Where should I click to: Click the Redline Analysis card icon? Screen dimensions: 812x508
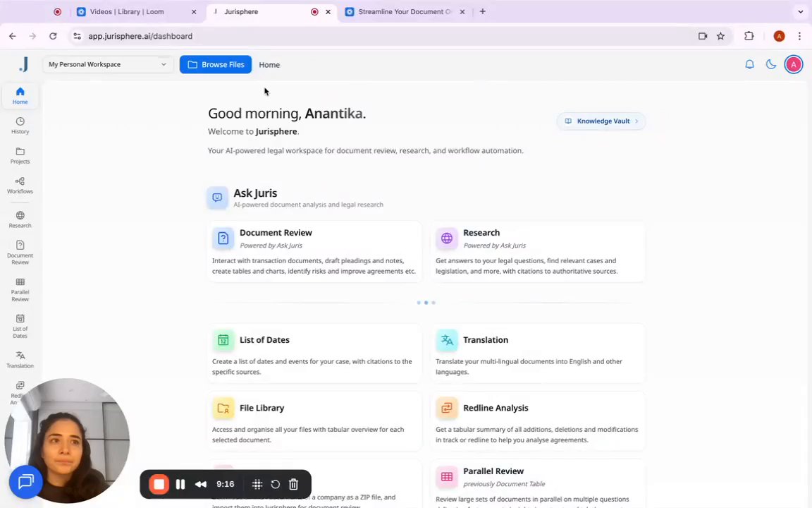click(x=446, y=408)
